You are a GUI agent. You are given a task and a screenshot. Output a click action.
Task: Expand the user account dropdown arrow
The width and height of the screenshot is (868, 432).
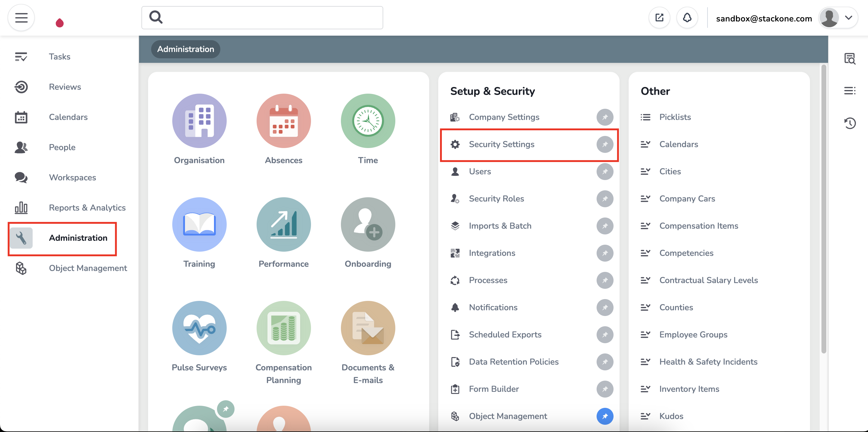(x=848, y=18)
